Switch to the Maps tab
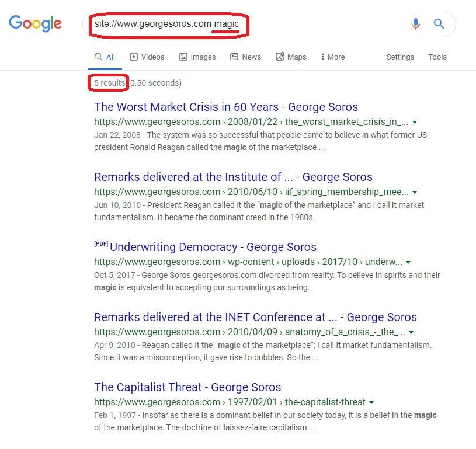 (291, 57)
